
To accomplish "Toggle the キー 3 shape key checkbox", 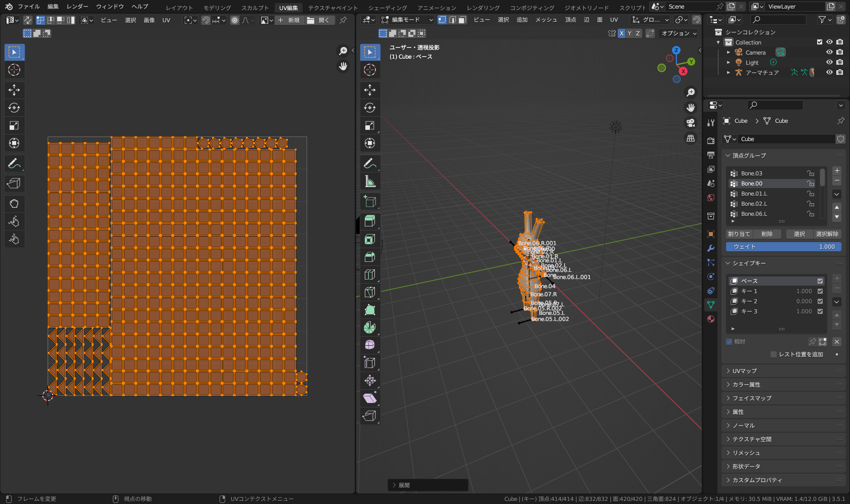I will (x=820, y=311).
